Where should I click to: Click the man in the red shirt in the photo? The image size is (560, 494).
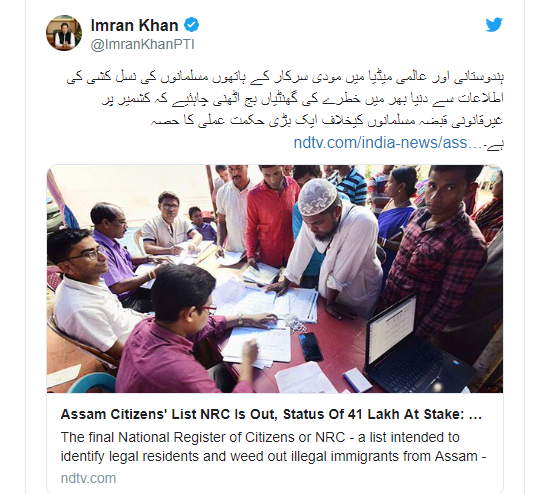pyautogui.click(x=271, y=216)
